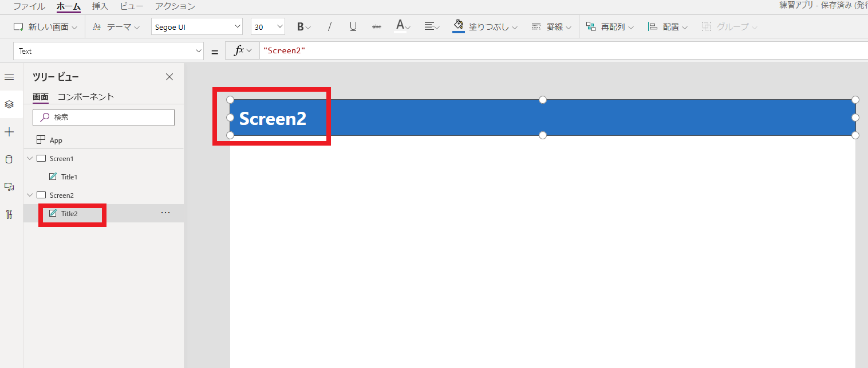This screenshot has width=868, height=368.
Task: Expand the hamburger menu in left rail
Action: coord(9,77)
